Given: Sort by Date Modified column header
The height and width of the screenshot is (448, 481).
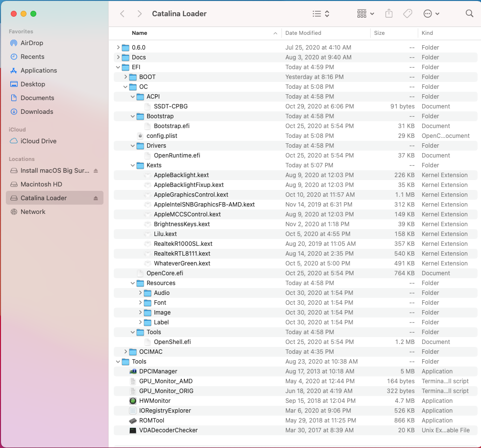Looking at the screenshot, I should point(303,33).
